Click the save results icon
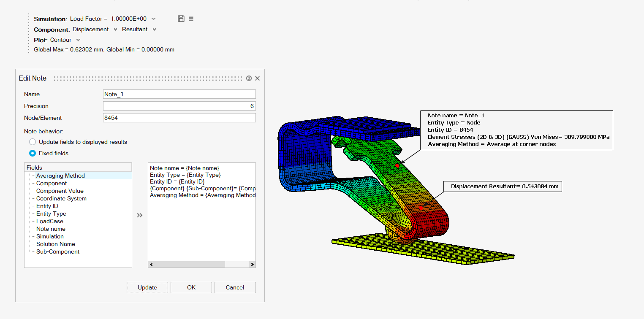The width and height of the screenshot is (644, 319). [181, 19]
